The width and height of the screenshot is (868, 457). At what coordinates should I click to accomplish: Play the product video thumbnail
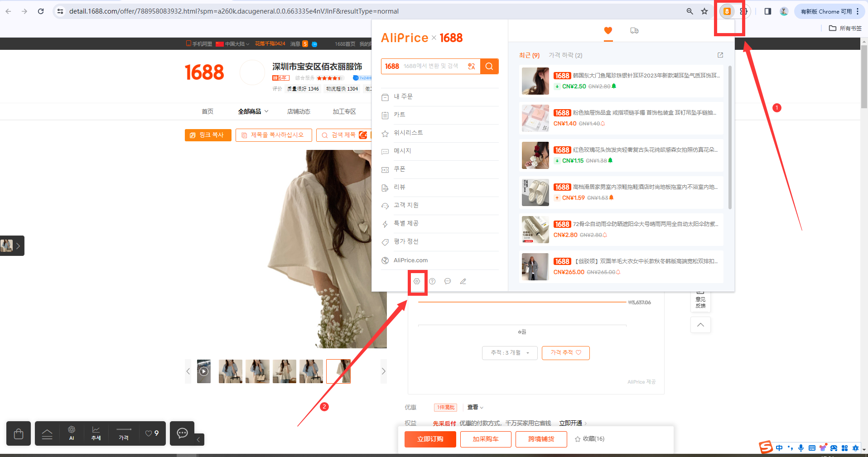[x=204, y=371]
